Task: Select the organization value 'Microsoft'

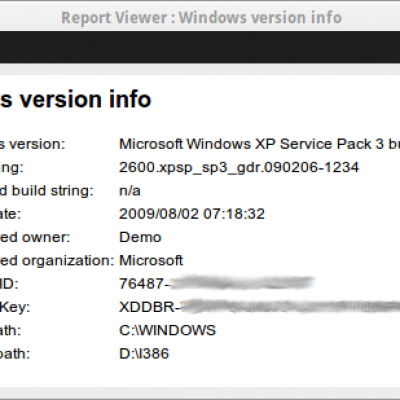Action: coord(151,261)
